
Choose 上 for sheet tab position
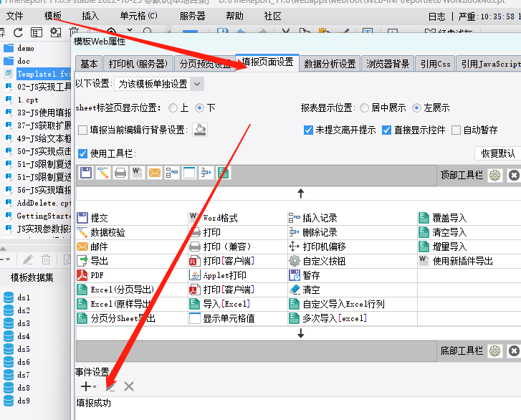(173, 108)
